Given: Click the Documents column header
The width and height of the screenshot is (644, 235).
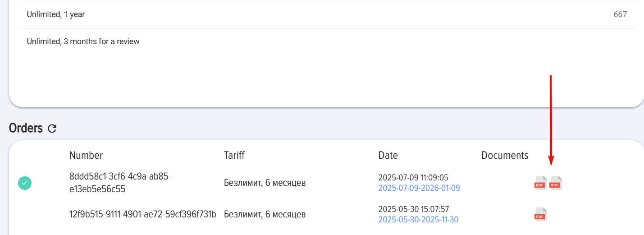Looking at the screenshot, I should pyautogui.click(x=505, y=156).
